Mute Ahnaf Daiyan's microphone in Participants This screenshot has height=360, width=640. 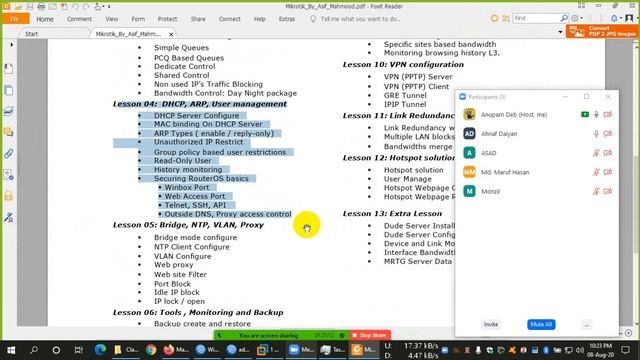(596, 133)
